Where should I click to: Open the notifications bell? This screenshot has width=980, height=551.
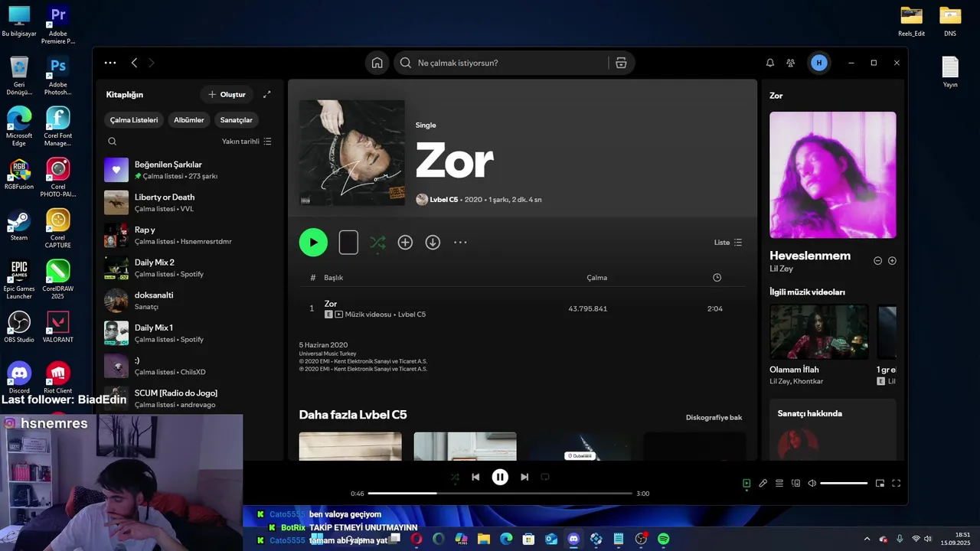tap(770, 63)
